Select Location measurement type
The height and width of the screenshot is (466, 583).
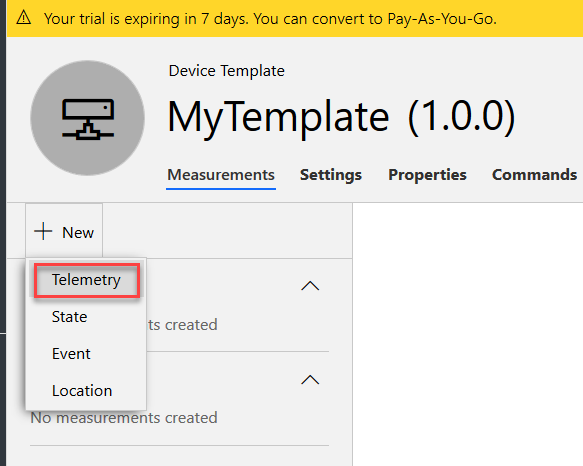coord(82,391)
